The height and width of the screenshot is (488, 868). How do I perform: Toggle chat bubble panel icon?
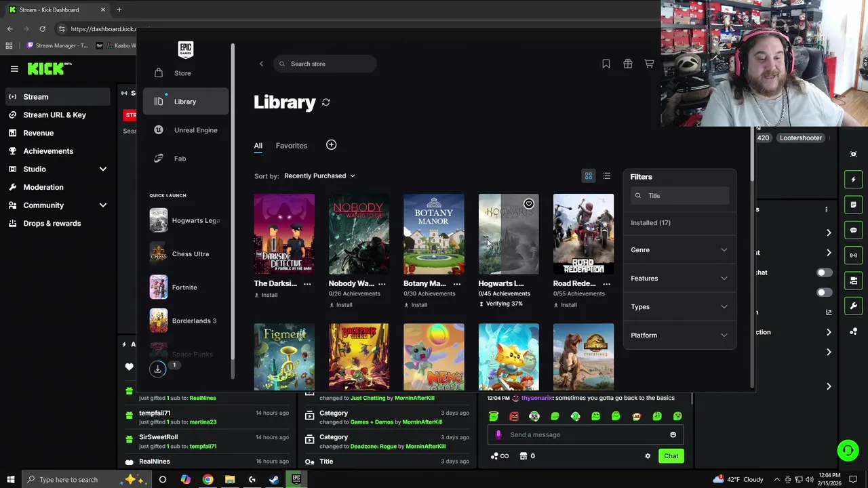click(x=854, y=230)
